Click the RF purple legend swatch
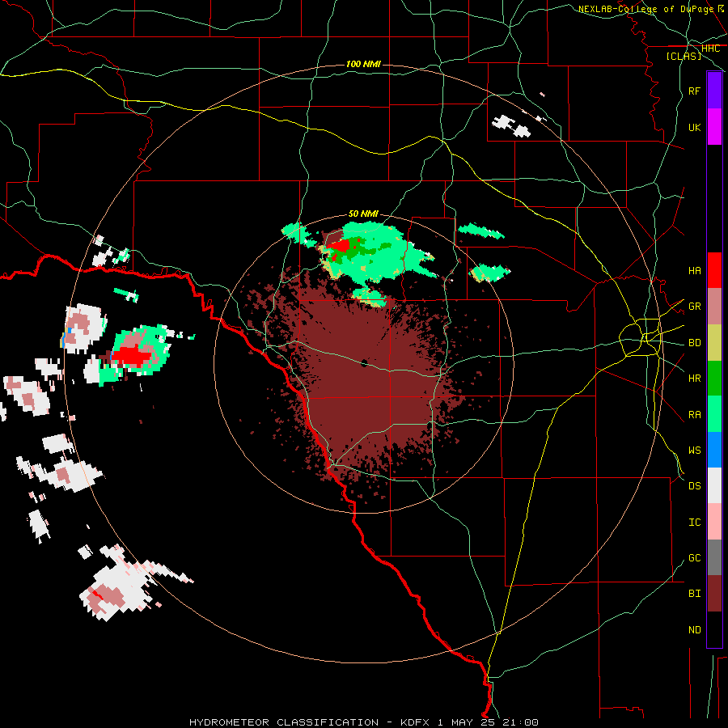Image resolution: width=728 pixels, height=728 pixels. 714,91
